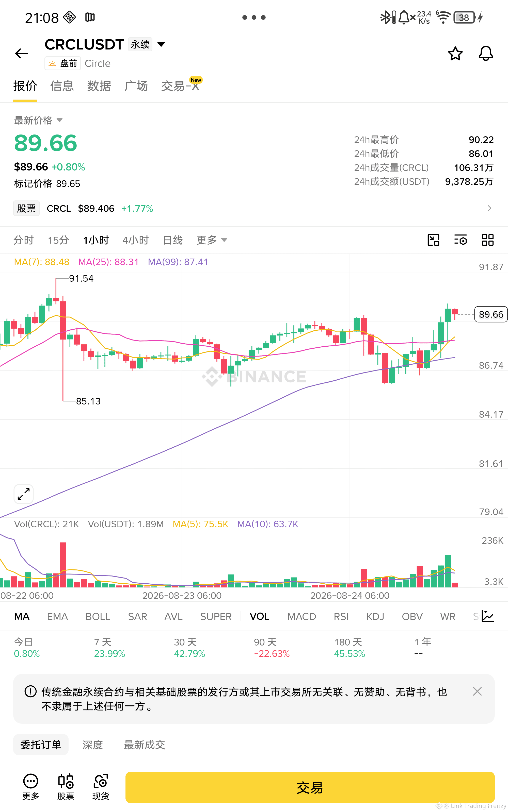Tap the back arrow icon
Screen dimensions: 508x812
coord(22,53)
